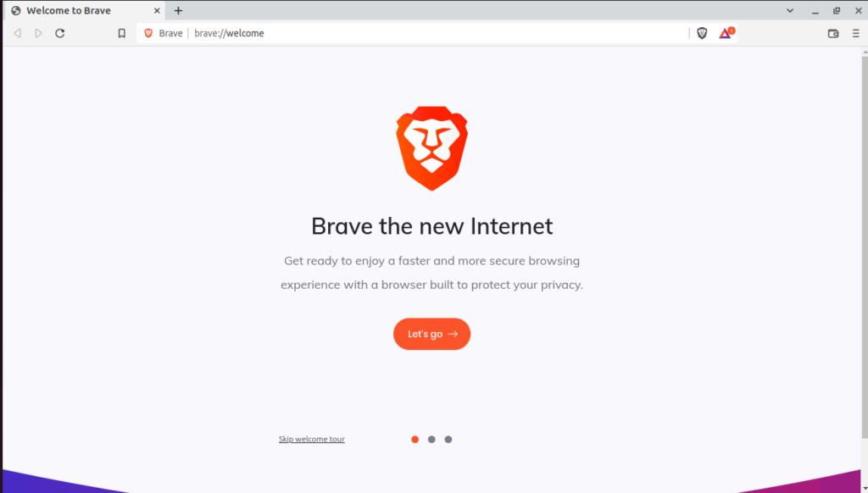Reload the current page
Viewport: 868px width, 493px height.
pos(60,33)
